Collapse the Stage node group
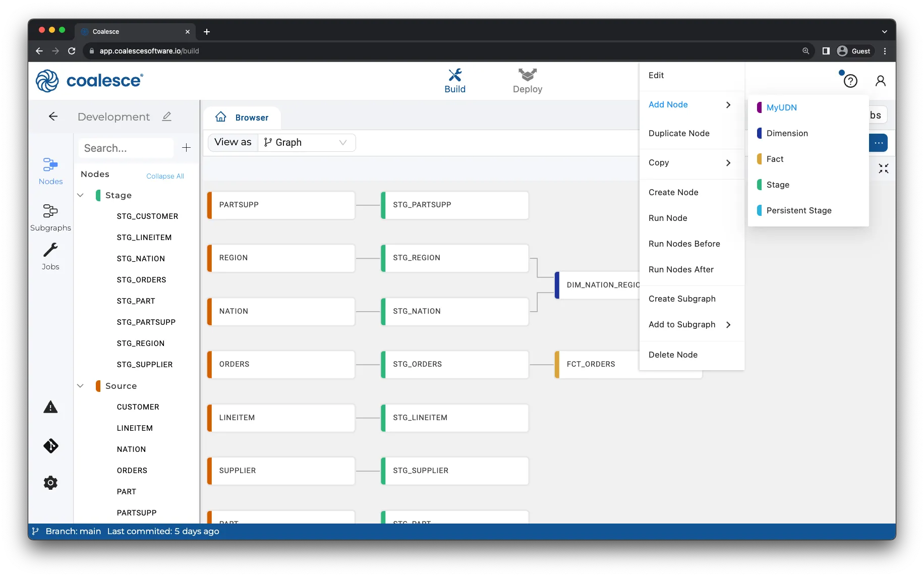 (80, 195)
